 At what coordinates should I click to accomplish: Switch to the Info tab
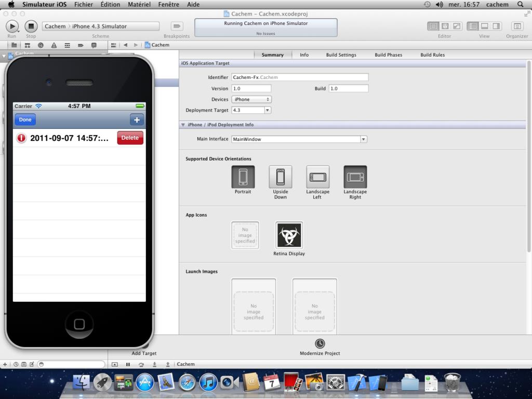[x=304, y=55]
